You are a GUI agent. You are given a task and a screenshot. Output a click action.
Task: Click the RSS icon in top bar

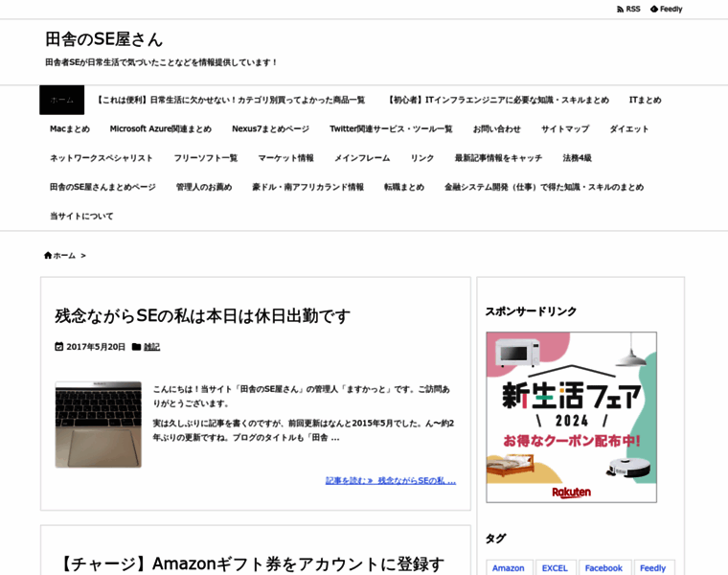coord(621,10)
